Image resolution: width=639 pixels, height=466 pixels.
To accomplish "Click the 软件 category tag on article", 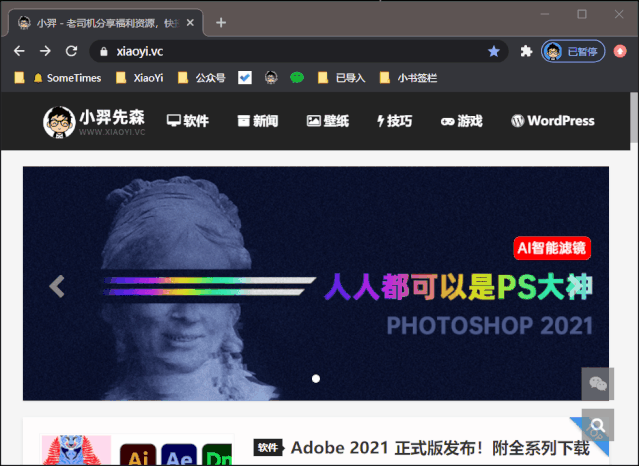I will click(268, 448).
